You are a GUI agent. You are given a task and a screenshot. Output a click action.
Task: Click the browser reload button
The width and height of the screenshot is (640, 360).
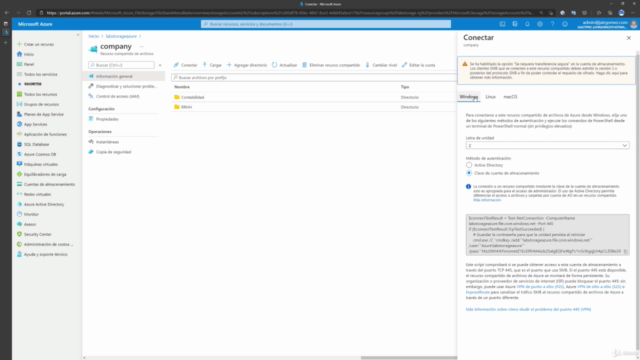click(x=29, y=13)
